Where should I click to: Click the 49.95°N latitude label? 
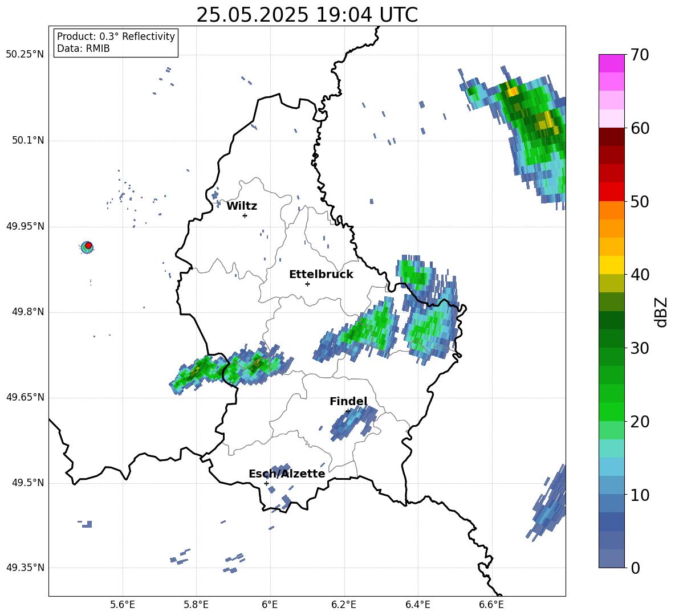(x=25, y=226)
